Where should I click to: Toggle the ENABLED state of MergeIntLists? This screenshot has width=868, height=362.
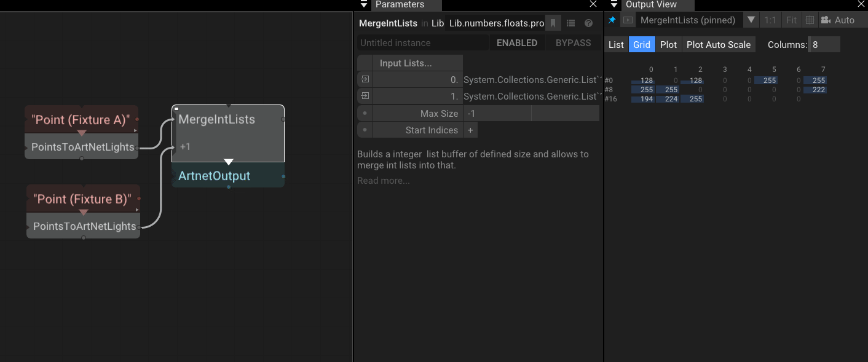(x=516, y=43)
